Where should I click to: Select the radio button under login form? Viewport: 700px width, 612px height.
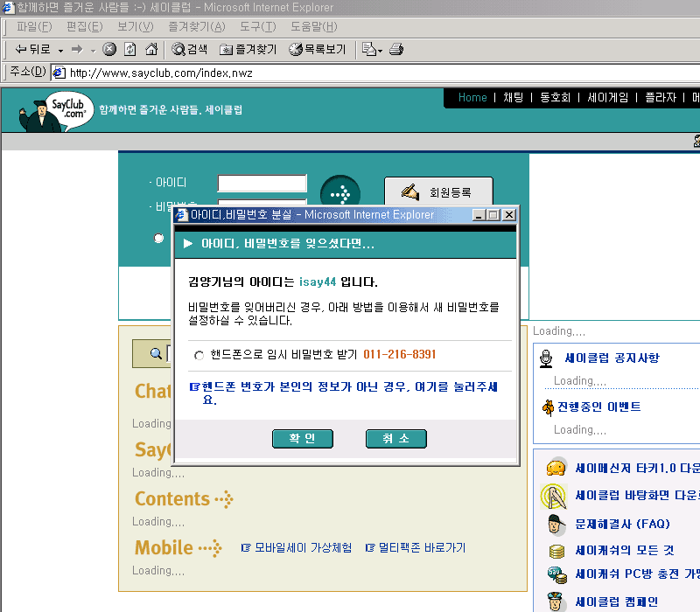point(158,238)
